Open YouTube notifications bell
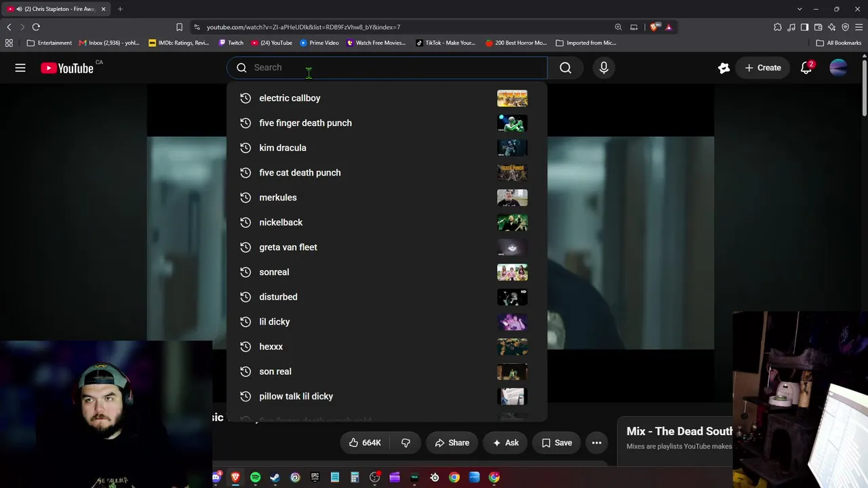The image size is (868, 488). point(806,68)
